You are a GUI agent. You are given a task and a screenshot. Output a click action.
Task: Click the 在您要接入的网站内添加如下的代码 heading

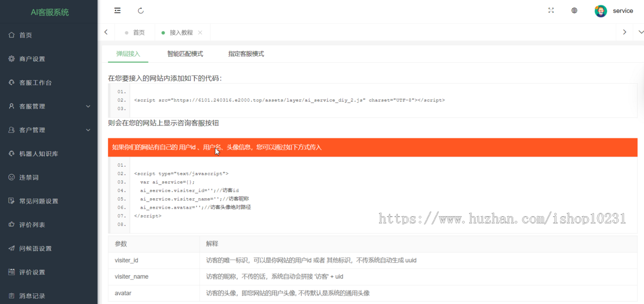click(x=165, y=78)
